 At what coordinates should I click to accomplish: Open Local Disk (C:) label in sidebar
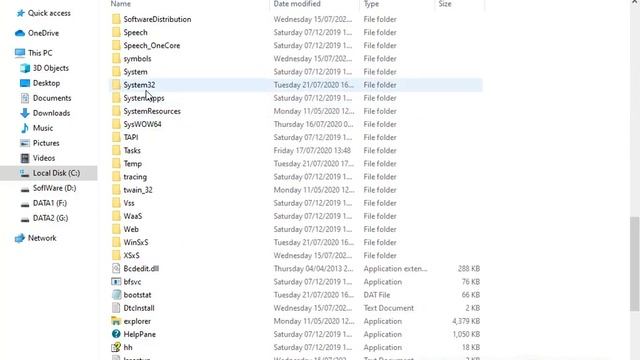[x=56, y=173]
